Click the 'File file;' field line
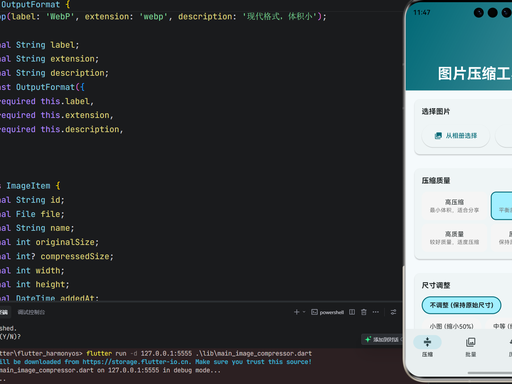The image size is (512, 384). coord(40,214)
